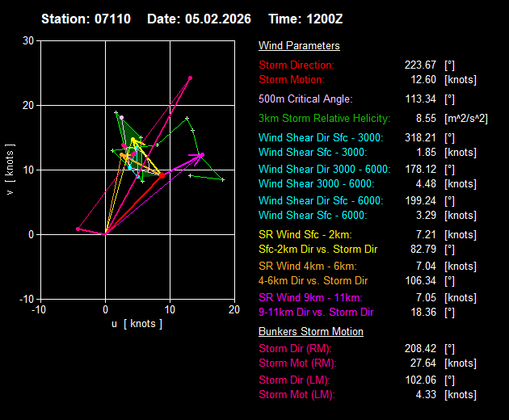
Task: Click the pink dot left of the origin
Action: [x=78, y=229]
